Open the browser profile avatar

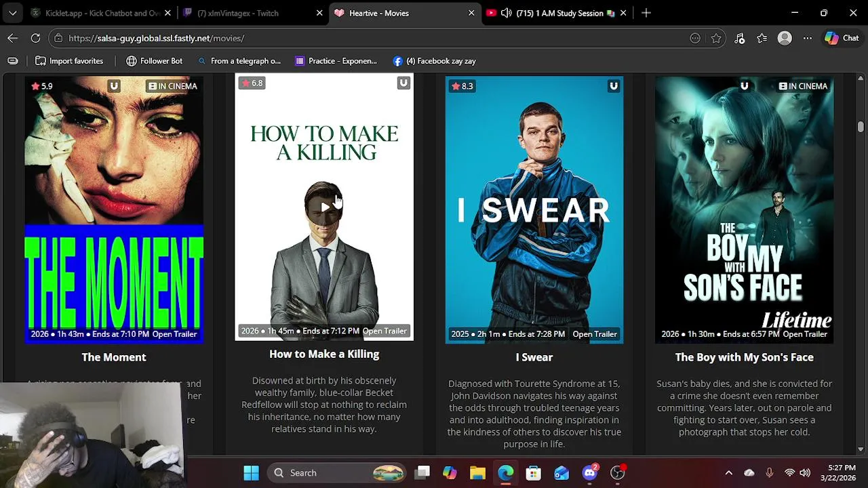tap(785, 39)
